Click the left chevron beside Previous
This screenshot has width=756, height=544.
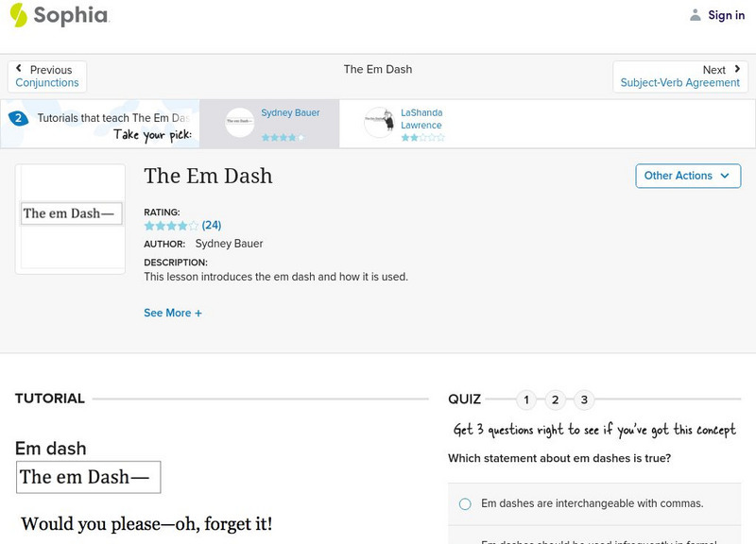pos(19,68)
